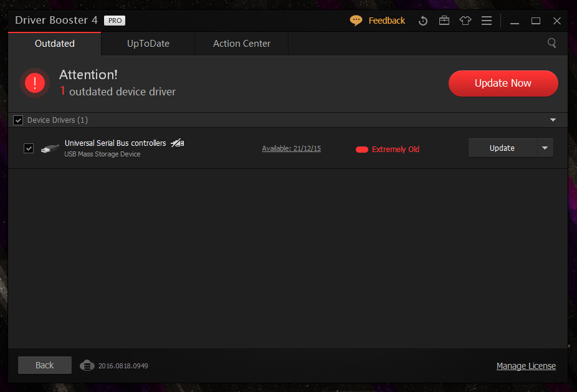Click the Manage License link
Image resolution: width=577 pixels, height=392 pixels.
click(x=526, y=366)
